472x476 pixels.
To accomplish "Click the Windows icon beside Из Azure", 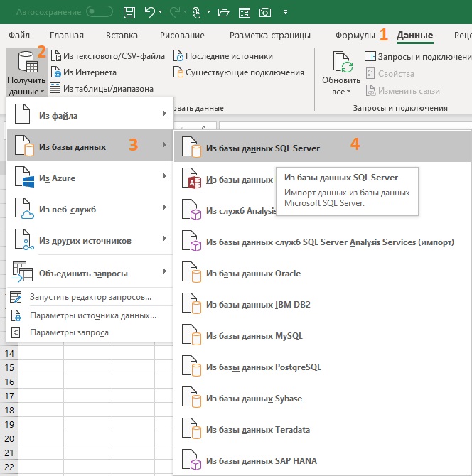I will 28,182.
